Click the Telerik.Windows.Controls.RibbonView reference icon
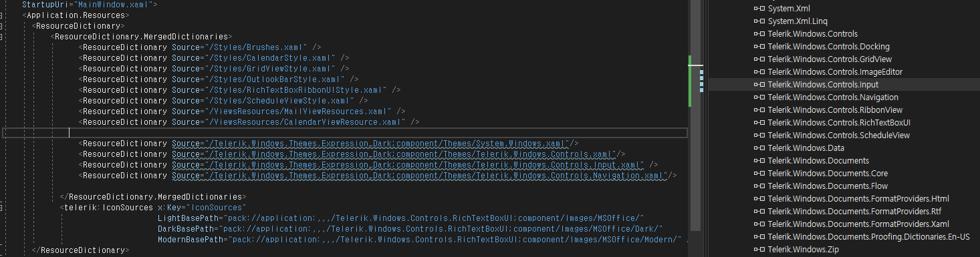Image resolution: width=980 pixels, height=257 pixels. 759,109
